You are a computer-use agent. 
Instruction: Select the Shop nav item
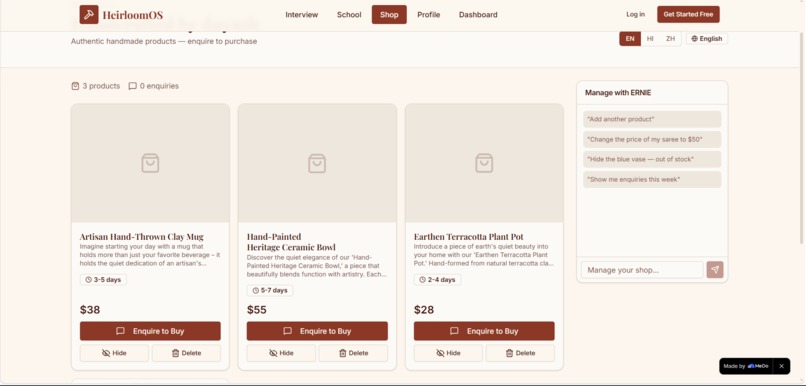[389, 14]
